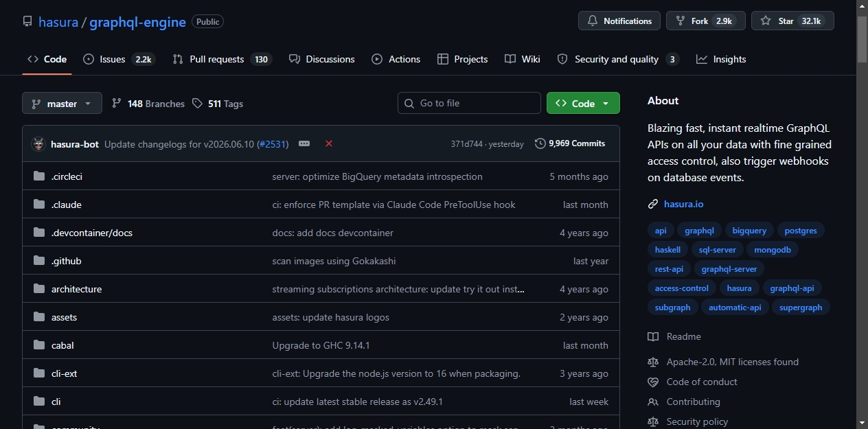Visit the hasura.io website link
The image size is (868, 429).
[x=683, y=204]
